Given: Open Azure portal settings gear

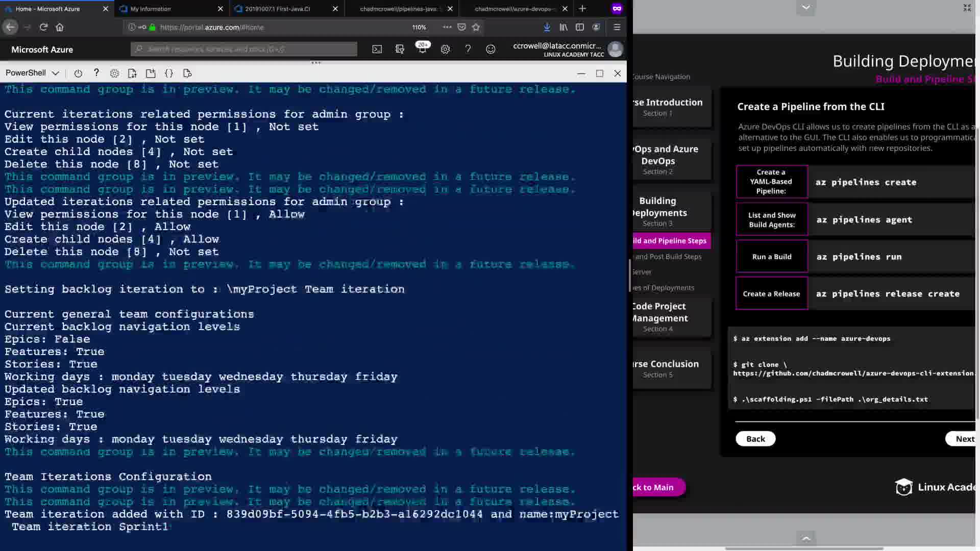Looking at the screenshot, I should [x=445, y=49].
